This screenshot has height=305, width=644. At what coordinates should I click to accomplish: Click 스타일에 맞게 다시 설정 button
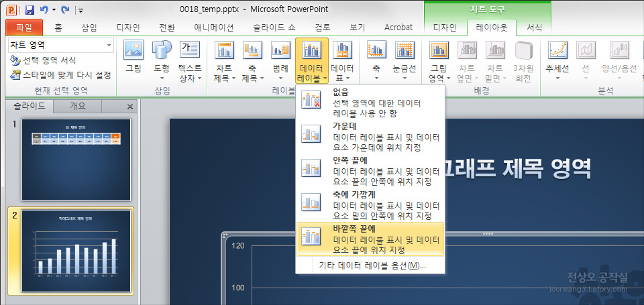61,75
